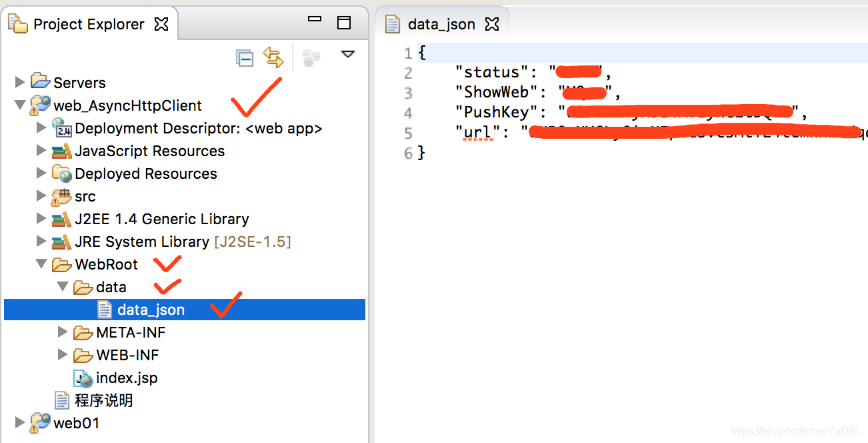Viewport: 868px width, 443px height.
Task: Expand Deployed Resources node
Action: [x=41, y=172]
